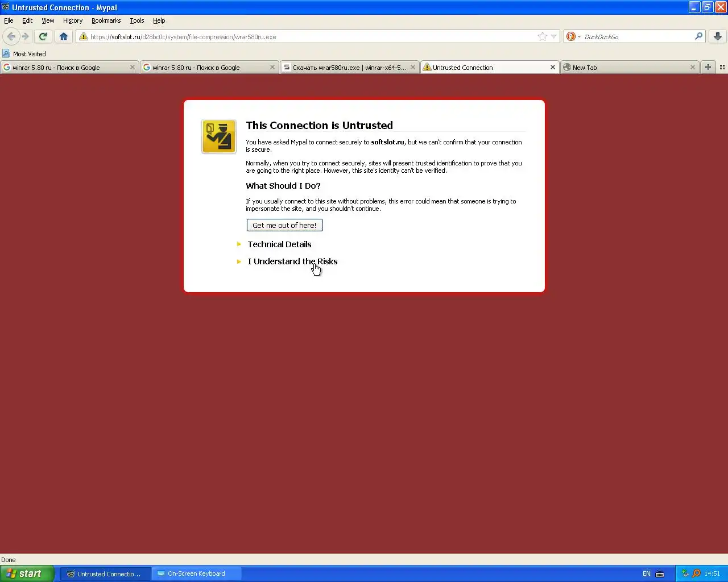
Task: Open the address bar history dropdown
Action: 554,36
